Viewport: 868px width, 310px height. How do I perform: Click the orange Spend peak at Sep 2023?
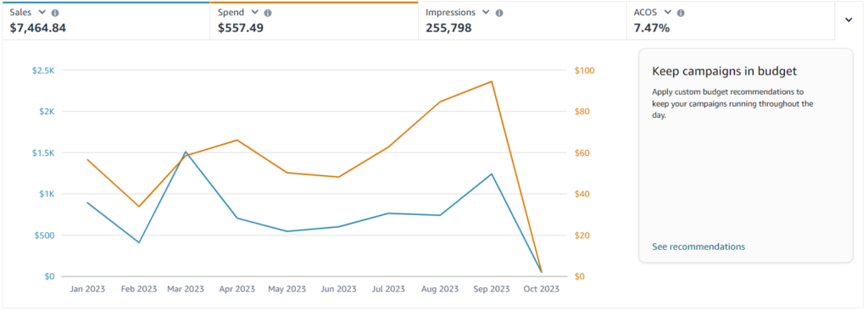coord(492,81)
